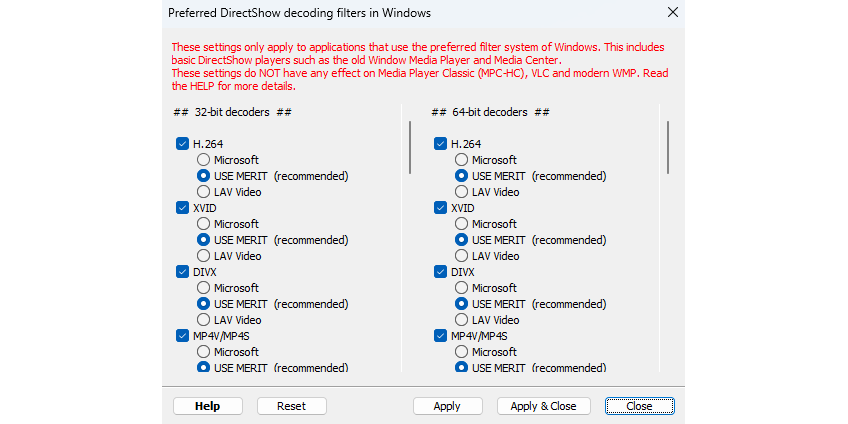Toggle the 32-bit DIVX checkbox

click(182, 272)
